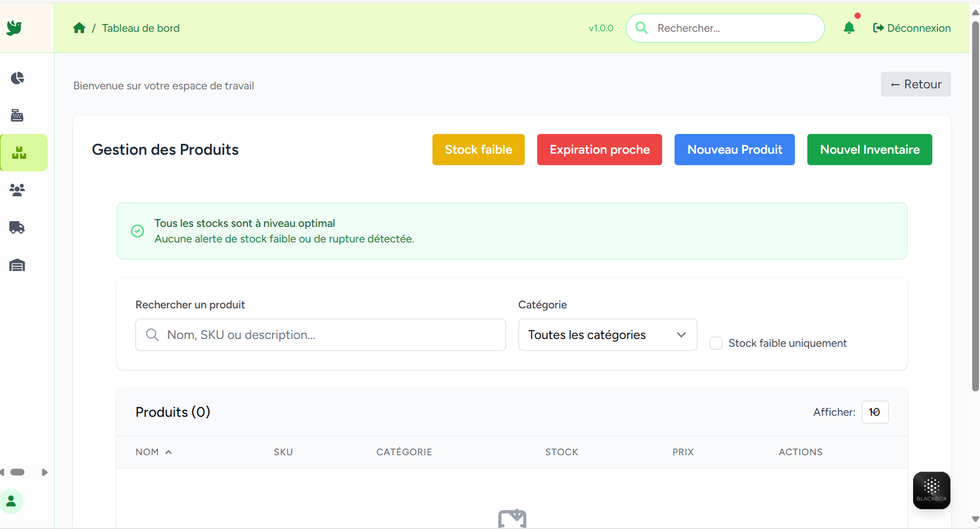Open the pie chart dashboard icon

pyautogui.click(x=17, y=78)
